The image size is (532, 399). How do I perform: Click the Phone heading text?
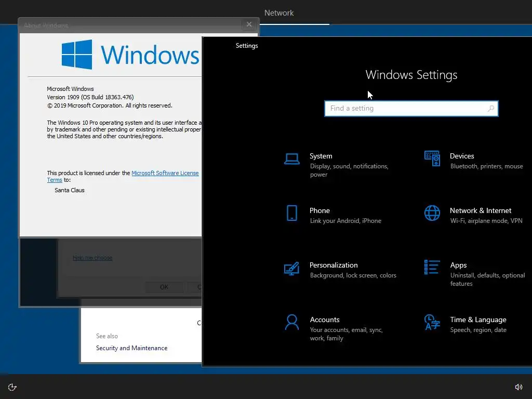[x=320, y=211]
